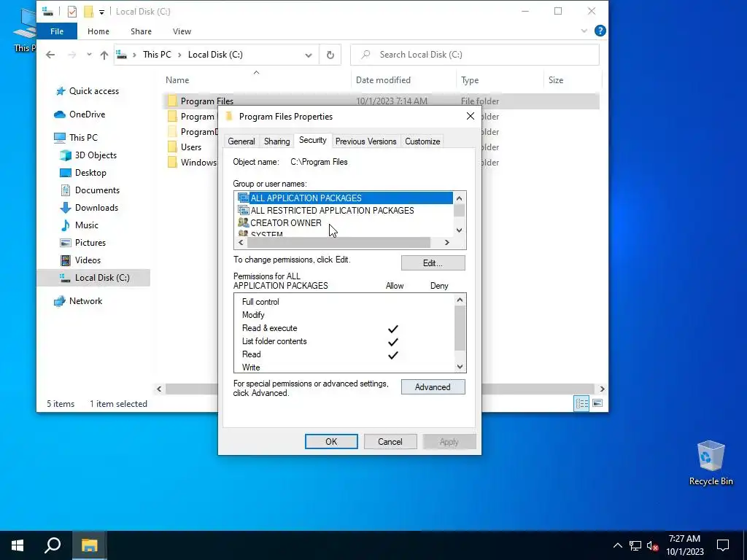Sort by Date modified column
Image resolution: width=747 pixels, height=560 pixels.
404,80
